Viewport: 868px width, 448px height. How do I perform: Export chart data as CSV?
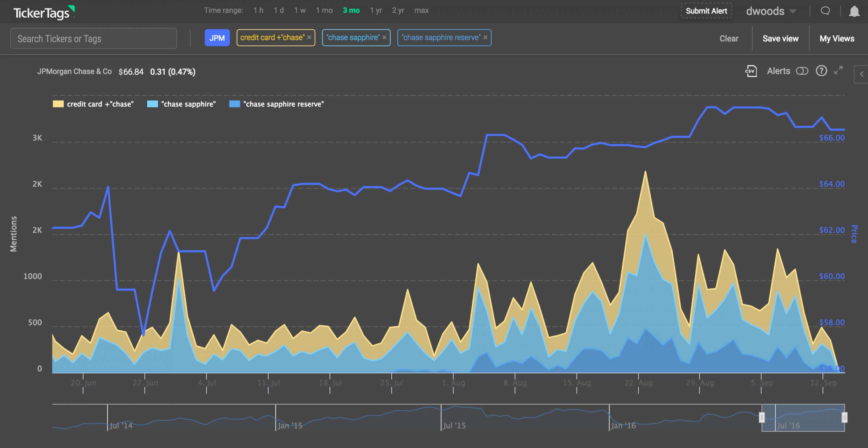tap(751, 71)
